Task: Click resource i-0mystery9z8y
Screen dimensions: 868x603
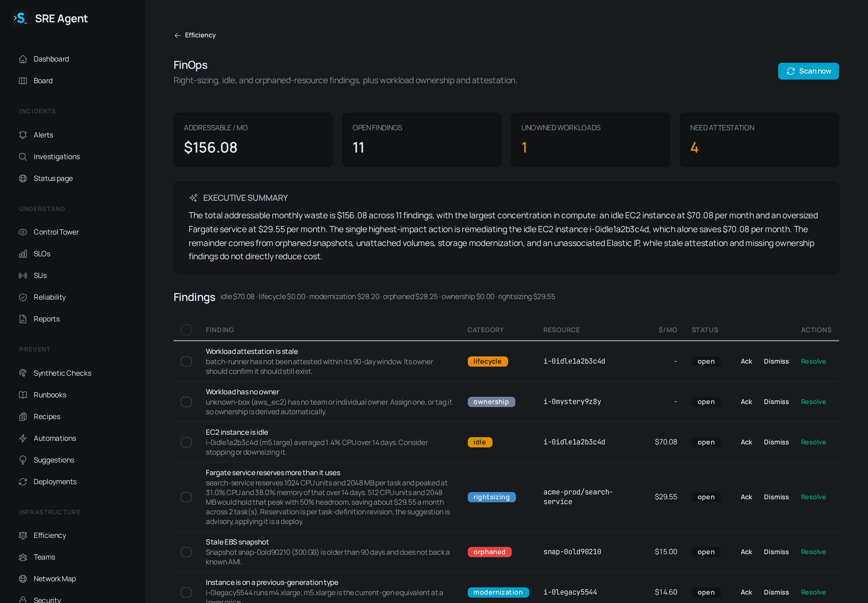Action: [x=572, y=402]
